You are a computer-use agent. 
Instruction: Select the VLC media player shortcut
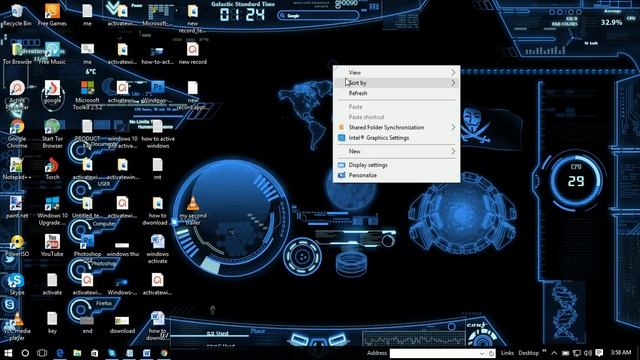pos(17,326)
